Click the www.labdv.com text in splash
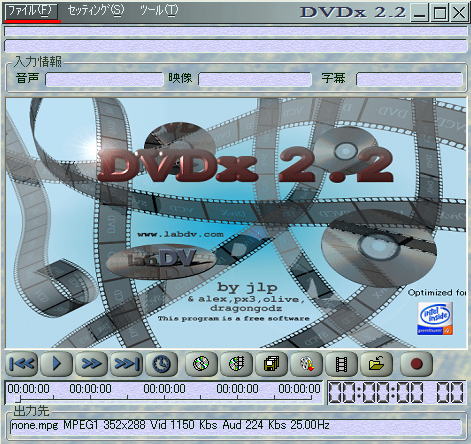The height and width of the screenshot is (444, 471). (x=181, y=234)
